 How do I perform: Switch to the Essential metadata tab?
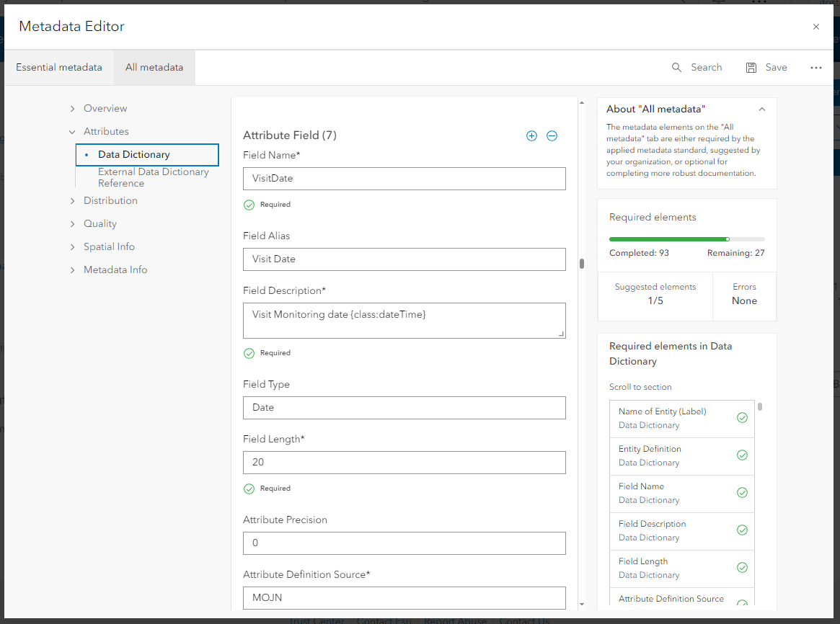[x=59, y=68]
